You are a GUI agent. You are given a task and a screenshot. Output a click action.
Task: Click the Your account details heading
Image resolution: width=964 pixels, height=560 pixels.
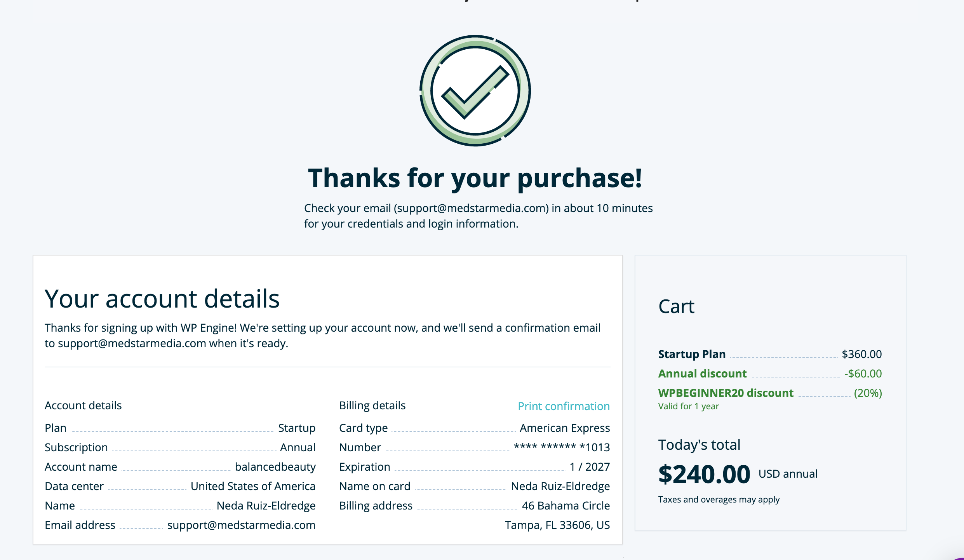tap(162, 299)
